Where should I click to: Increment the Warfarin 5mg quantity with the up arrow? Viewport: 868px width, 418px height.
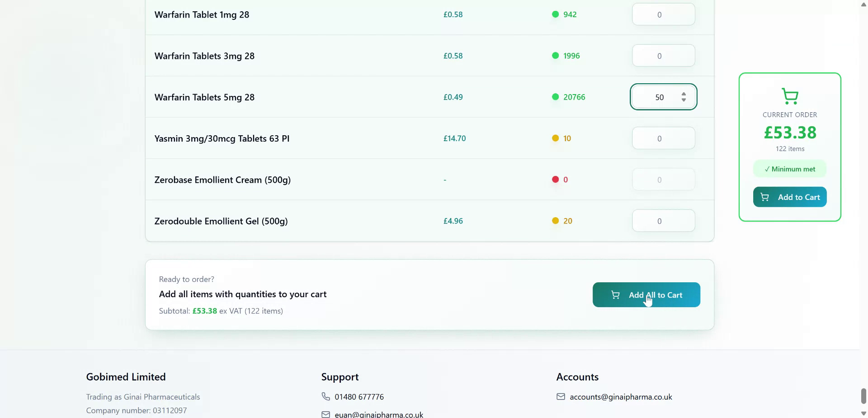683,94
